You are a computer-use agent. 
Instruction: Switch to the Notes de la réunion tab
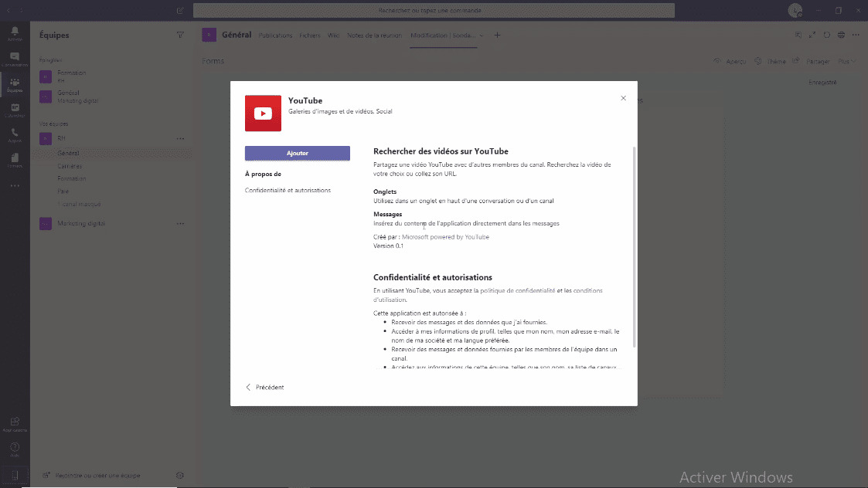(374, 36)
